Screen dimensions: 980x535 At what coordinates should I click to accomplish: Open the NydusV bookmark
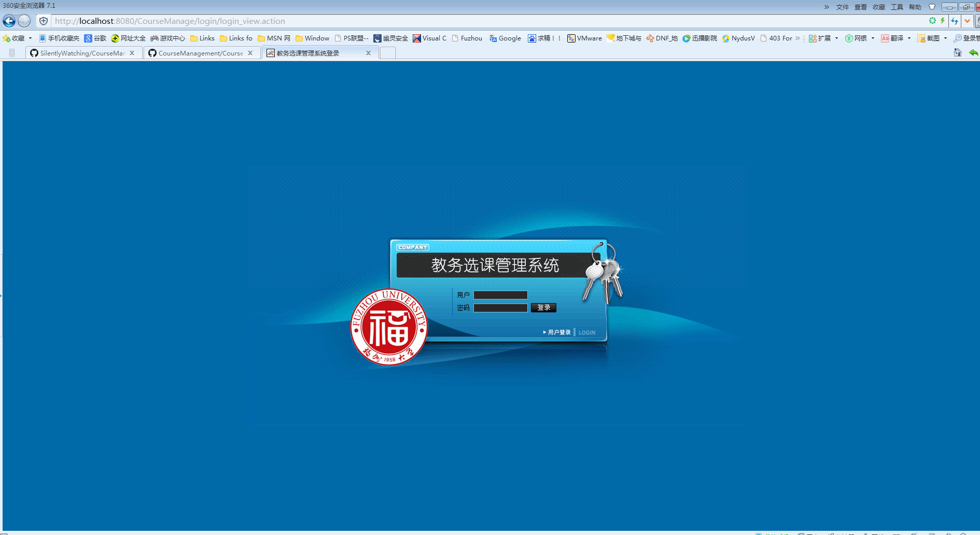coord(738,38)
